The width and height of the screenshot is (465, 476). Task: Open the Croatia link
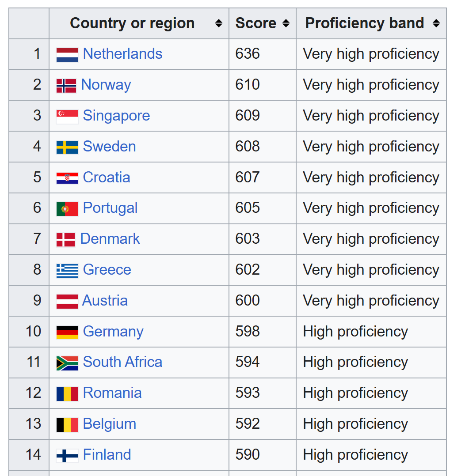pos(107,178)
